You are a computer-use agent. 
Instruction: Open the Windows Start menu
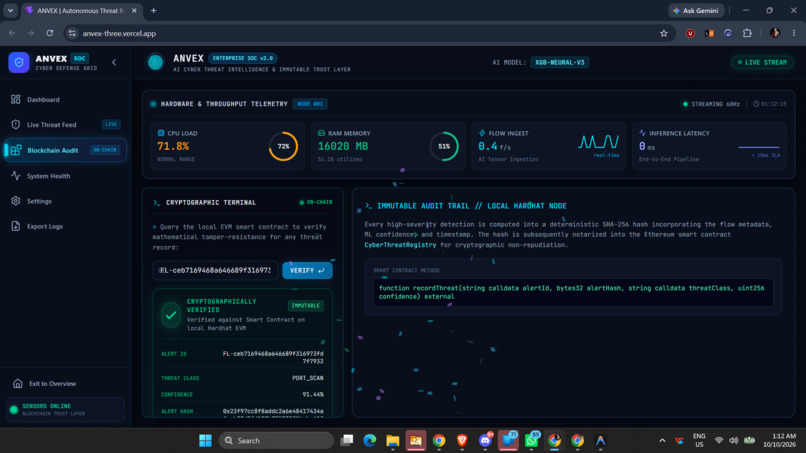click(205, 441)
